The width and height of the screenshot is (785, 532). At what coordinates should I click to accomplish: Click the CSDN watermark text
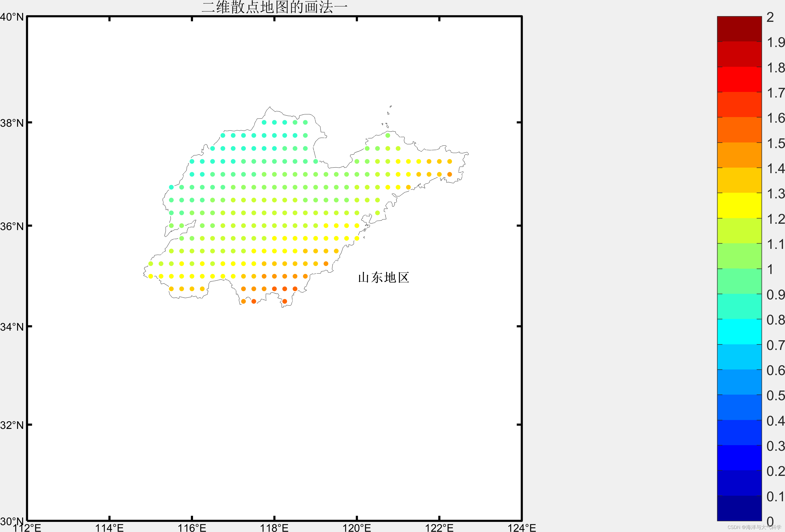coord(754,527)
